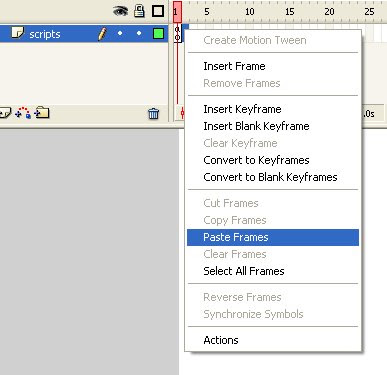Insert a new layer folder
Viewport: 387px width, 375px height.
(42, 113)
